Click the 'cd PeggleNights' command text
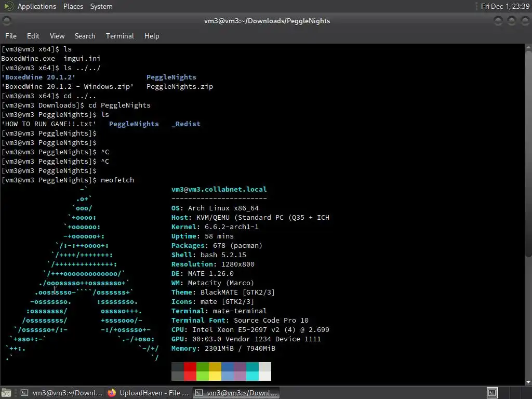The width and height of the screenshot is (532, 399). (119, 105)
